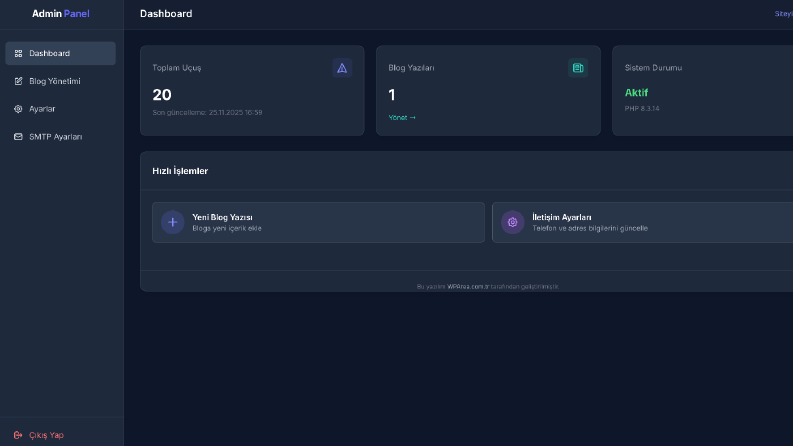Click the Admin Panel logo text
Viewport: 793px width, 446px height.
pyautogui.click(x=61, y=14)
